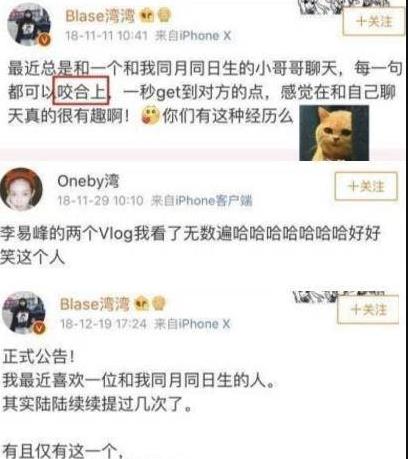408x459 pixels.
Task: Click the crown icon beside Blase湾湾 in third post
Action: click(x=141, y=304)
